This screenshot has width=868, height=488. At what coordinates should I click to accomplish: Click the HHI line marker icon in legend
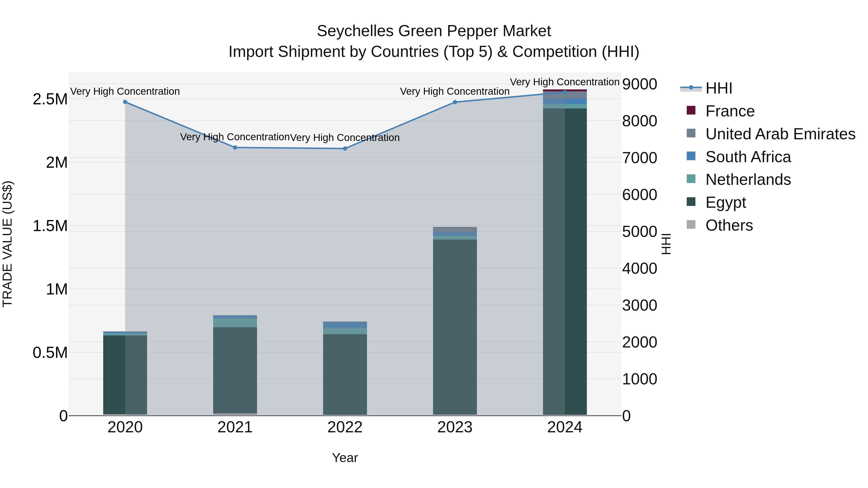coord(691,88)
